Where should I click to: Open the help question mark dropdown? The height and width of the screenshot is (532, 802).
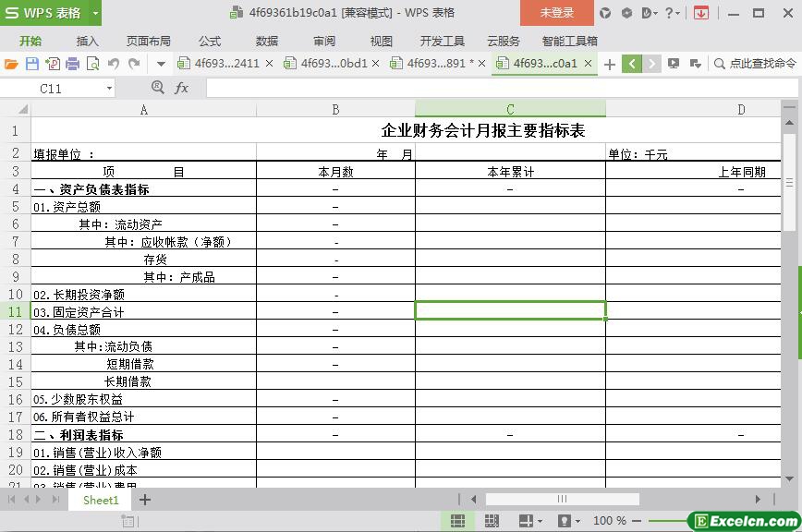672,13
